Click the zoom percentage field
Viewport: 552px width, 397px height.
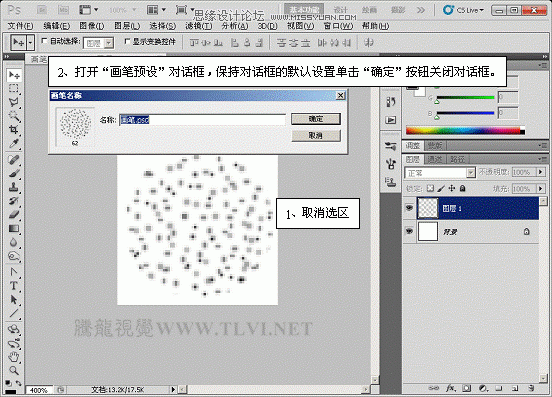39,390
